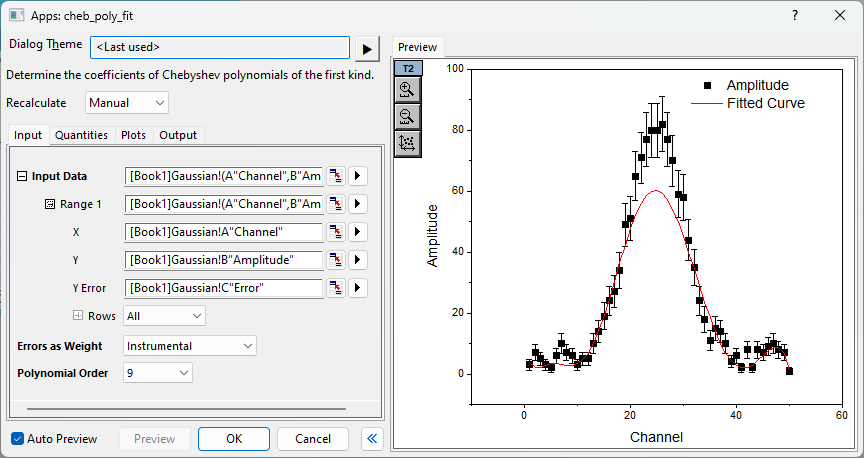The width and height of the screenshot is (864, 458).
Task: Click the zoom out tool in preview
Action: coord(408,116)
